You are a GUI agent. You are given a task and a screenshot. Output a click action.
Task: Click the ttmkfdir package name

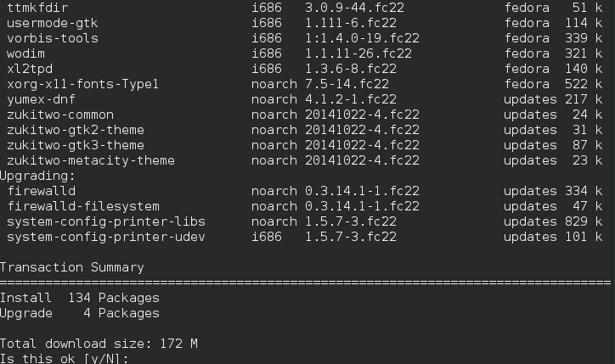point(37,8)
